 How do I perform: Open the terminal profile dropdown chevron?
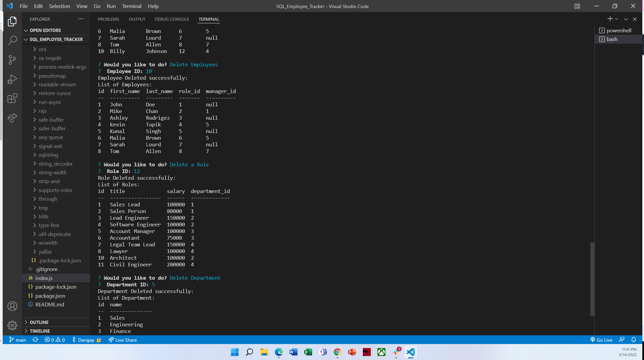pos(617,19)
